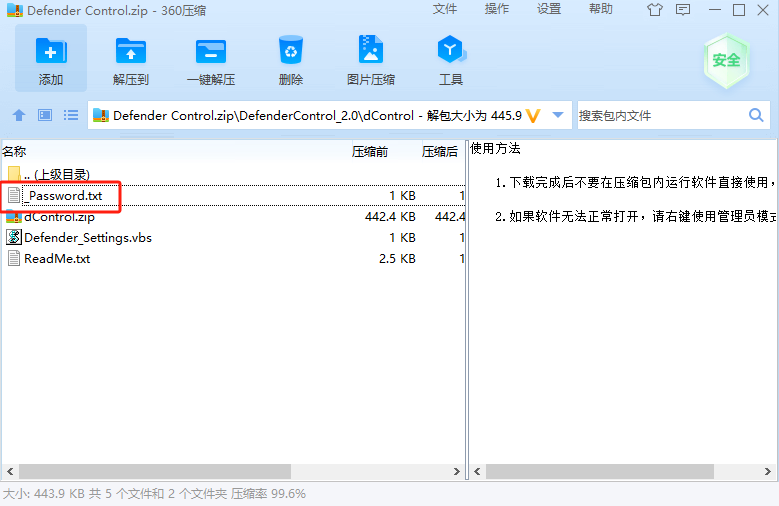Select the _Password.txt file name

coord(63,196)
